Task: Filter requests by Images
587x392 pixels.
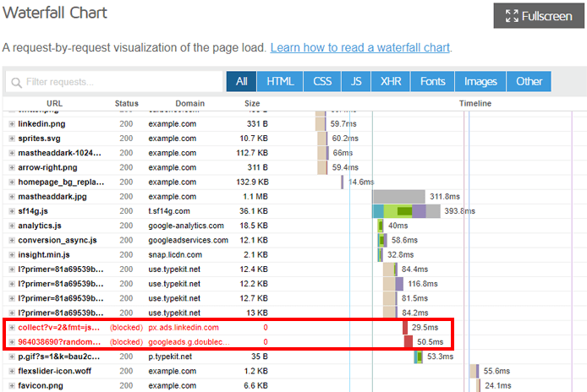Action: [x=480, y=81]
